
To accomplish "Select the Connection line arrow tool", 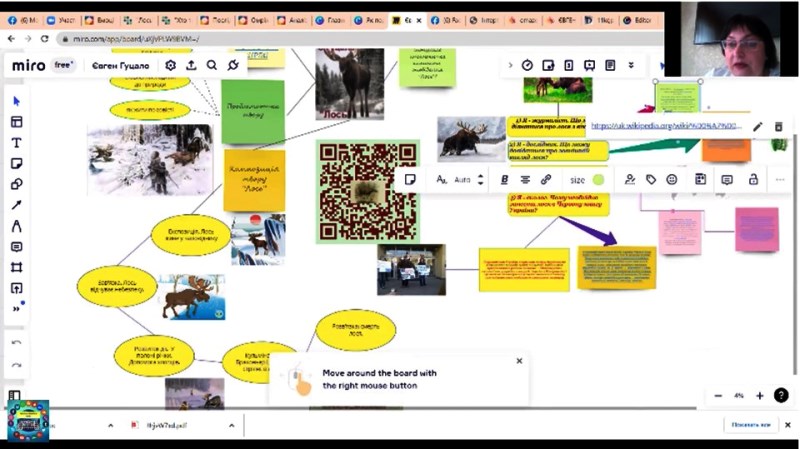I will (x=16, y=205).
